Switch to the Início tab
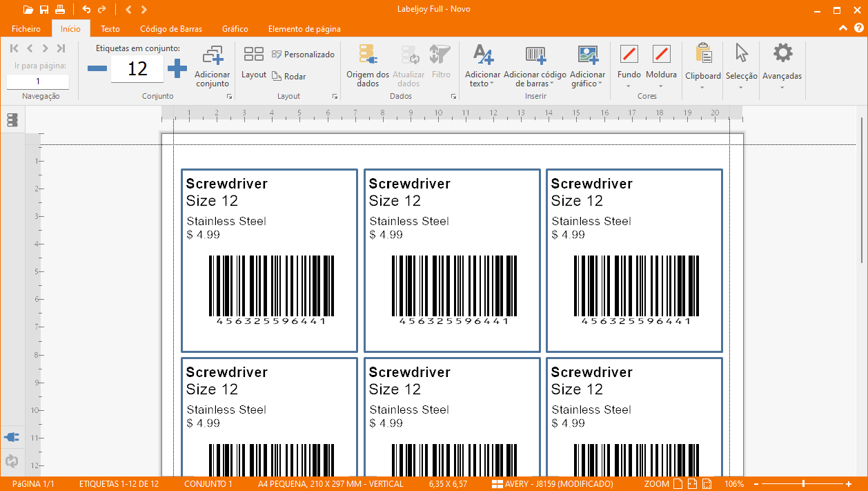 (x=70, y=29)
